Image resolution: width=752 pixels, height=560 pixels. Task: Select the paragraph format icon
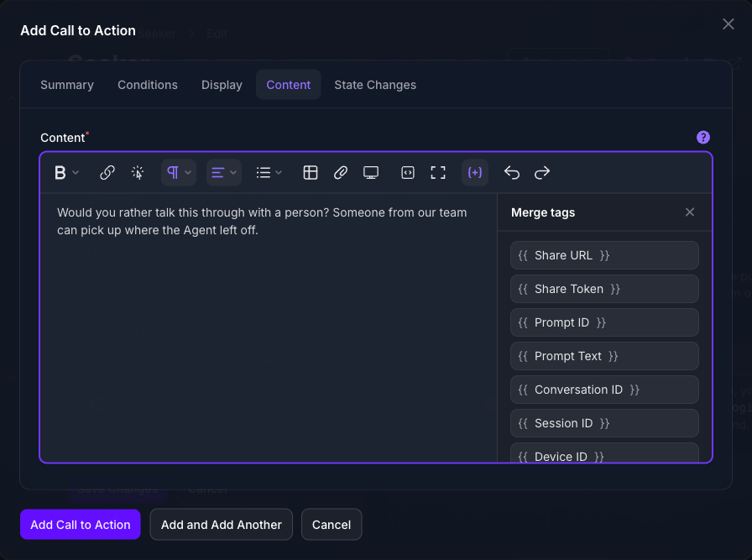173,172
